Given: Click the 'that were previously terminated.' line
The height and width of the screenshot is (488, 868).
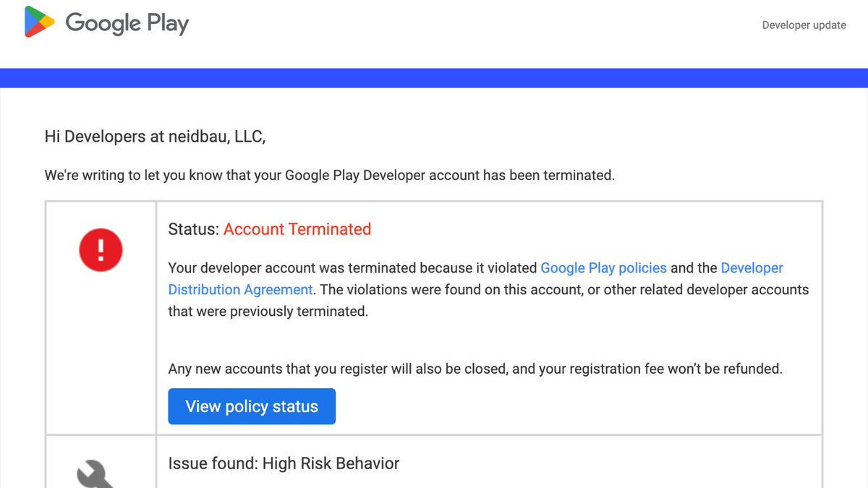Looking at the screenshot, I should pos(268,312).
